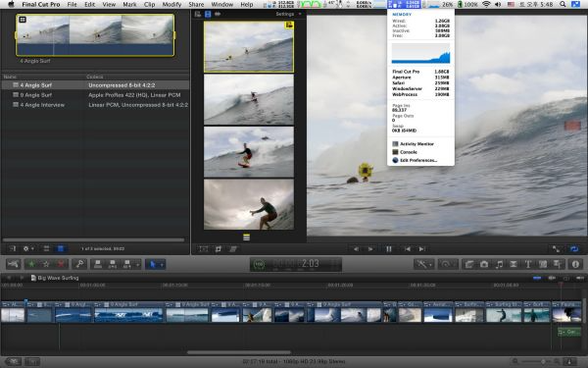
Task: Open the Modify menu
Action: pos(171,5)
